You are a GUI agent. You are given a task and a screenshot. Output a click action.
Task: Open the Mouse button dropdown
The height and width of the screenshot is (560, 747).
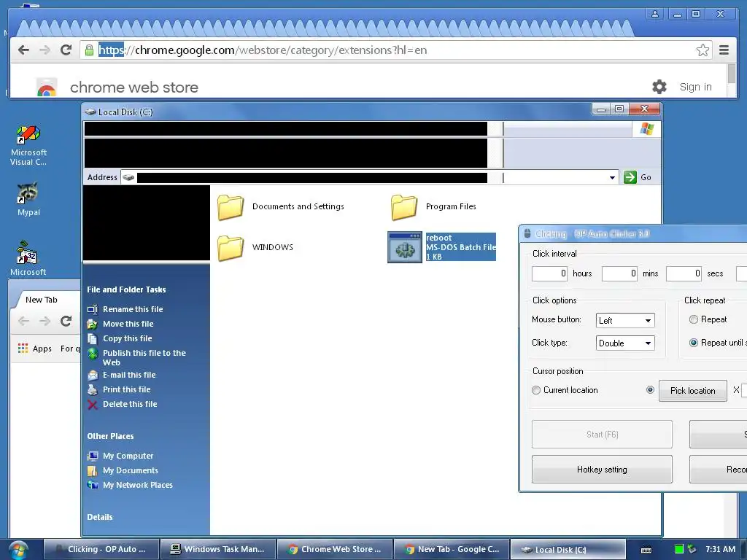pyautogui.click(x=625, y=321)
